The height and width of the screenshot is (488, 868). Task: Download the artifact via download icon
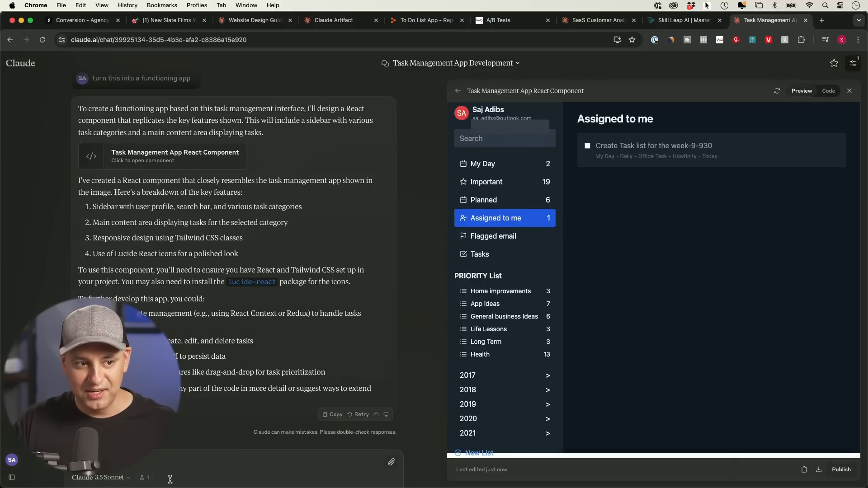coord(818,469)
